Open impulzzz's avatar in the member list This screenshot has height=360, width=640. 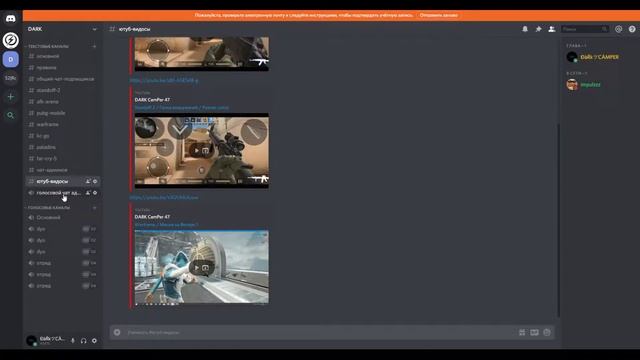(572, 84)
